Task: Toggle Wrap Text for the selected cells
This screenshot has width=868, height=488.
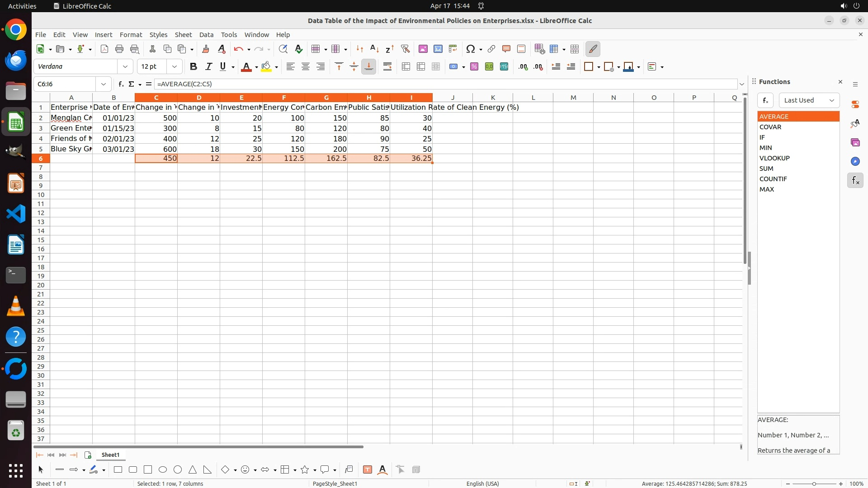Action: click(x=387, y=66)
